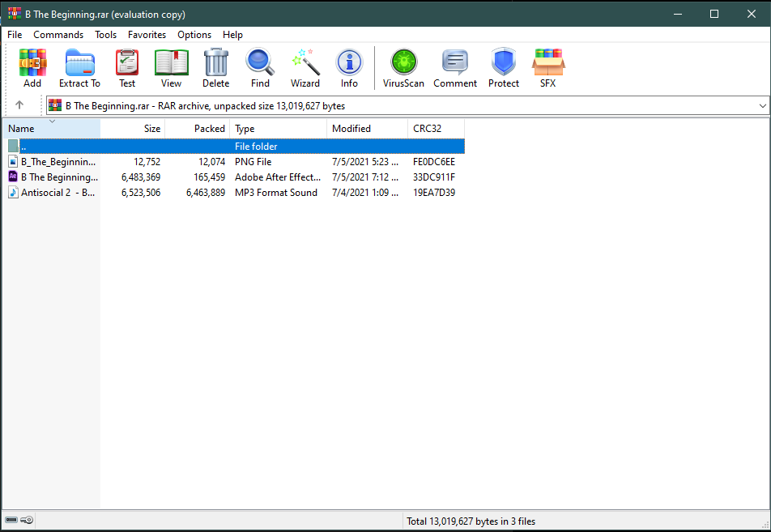Click the 'PNG File' type cell
771x532 pixels.
(x=253, y=162)
